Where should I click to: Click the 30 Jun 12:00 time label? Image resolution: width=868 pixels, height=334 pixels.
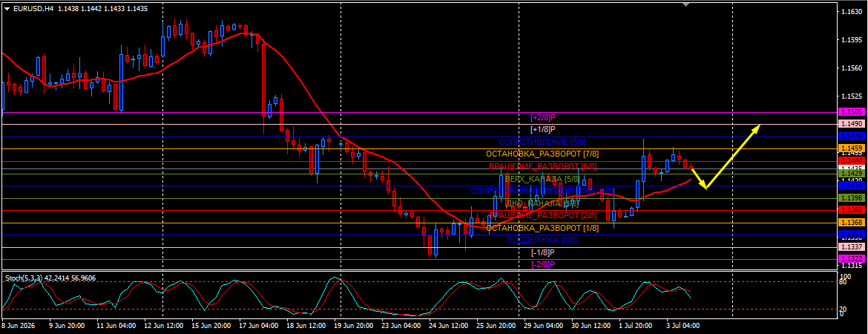point(591,326)
